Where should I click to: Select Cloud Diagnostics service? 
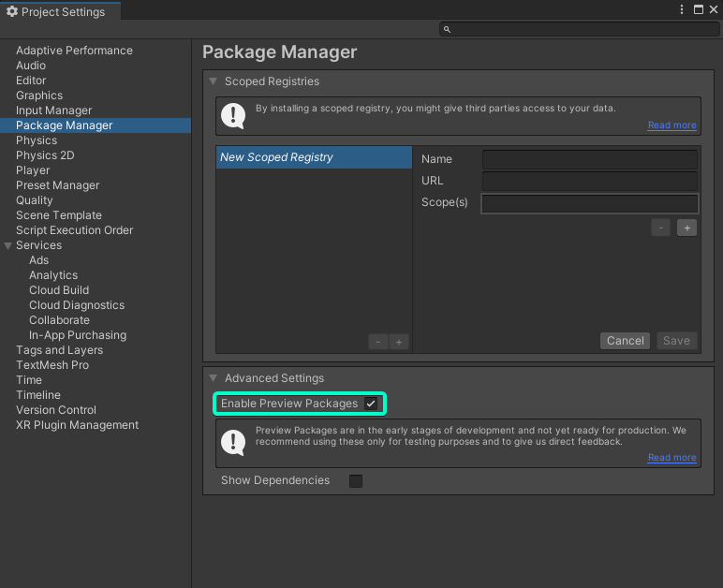pyautogui.click(x=77, y=305)
